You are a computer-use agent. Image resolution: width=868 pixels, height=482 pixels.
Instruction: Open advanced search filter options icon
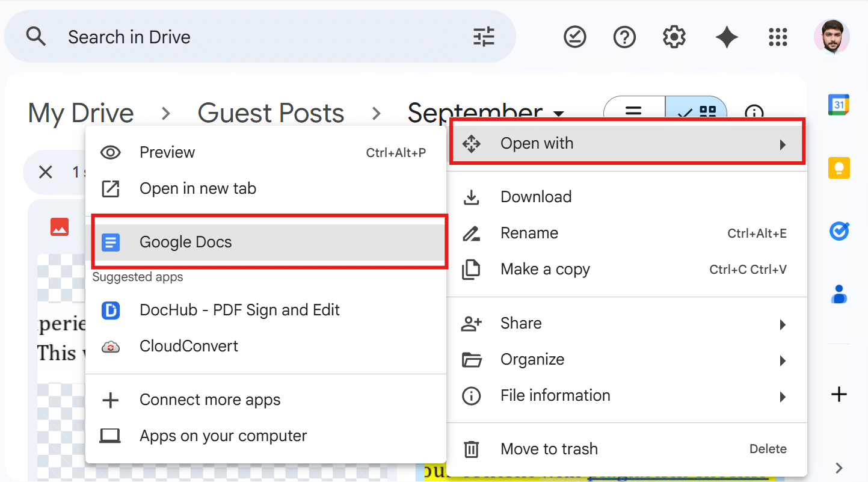pos(484,37)
